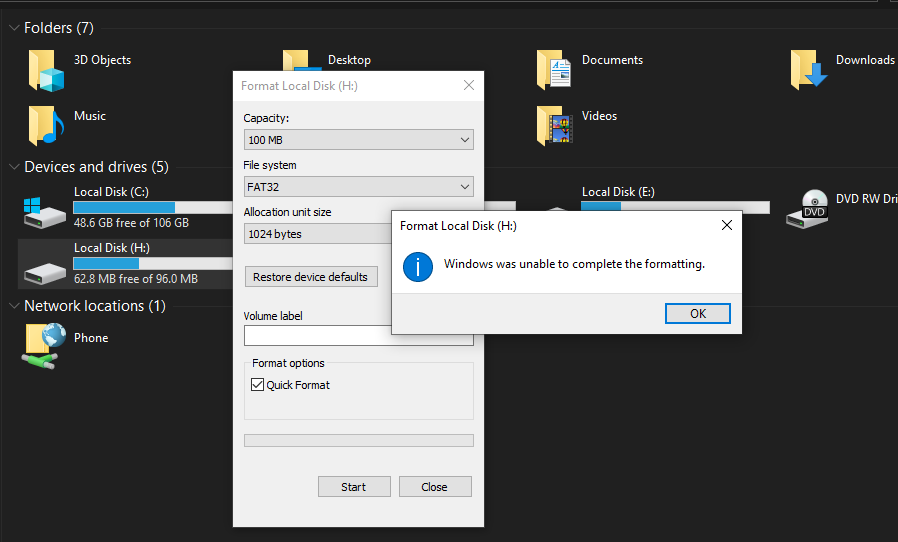Click the format progress bar

(359, 440)
